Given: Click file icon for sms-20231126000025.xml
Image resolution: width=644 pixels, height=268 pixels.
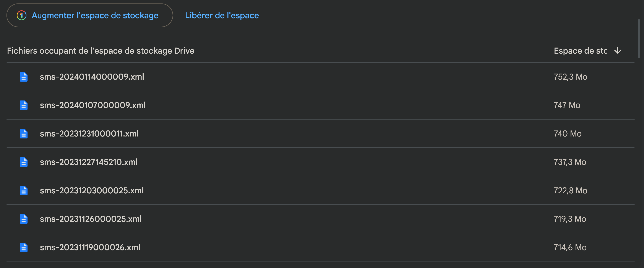Looking at the screenshot, I should click(x=23, y=219).
